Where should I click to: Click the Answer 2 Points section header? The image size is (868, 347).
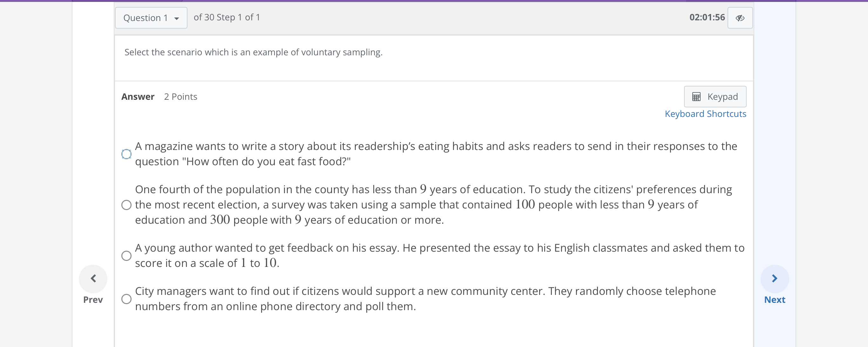159,97
